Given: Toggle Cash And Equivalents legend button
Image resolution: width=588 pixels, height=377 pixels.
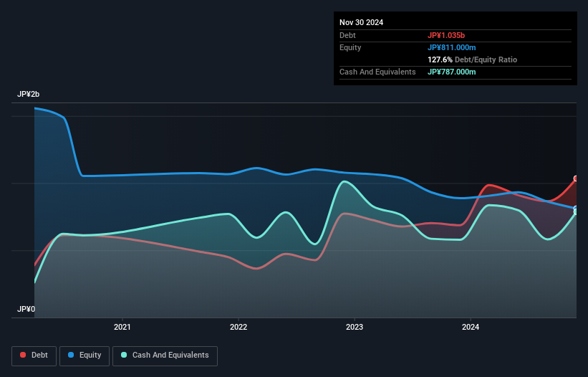Looking at the screenshot, I should click(165, 355).
